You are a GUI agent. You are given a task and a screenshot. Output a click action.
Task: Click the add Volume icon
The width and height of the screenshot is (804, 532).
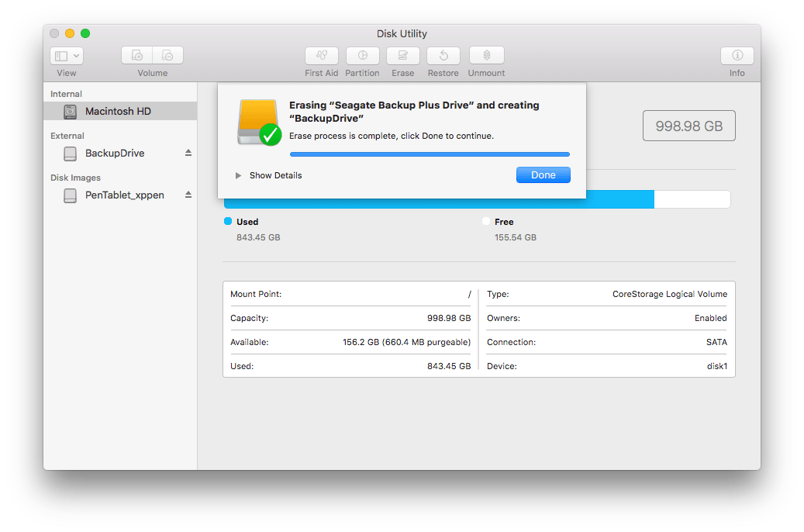[x=136, y=55]
